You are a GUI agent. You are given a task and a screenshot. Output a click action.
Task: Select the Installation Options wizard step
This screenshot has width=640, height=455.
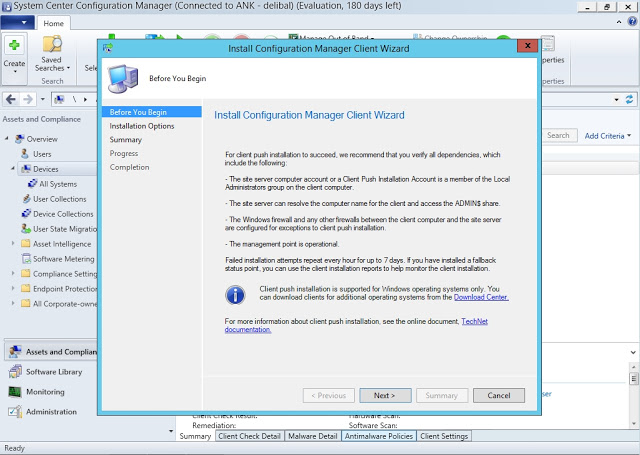(x=142, y=126)
